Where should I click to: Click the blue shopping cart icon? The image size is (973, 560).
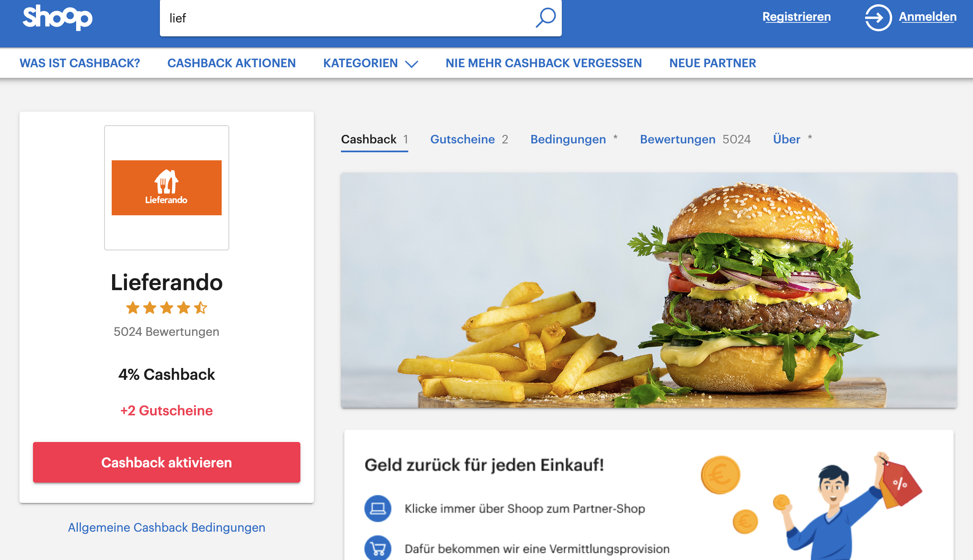(378, 548)
